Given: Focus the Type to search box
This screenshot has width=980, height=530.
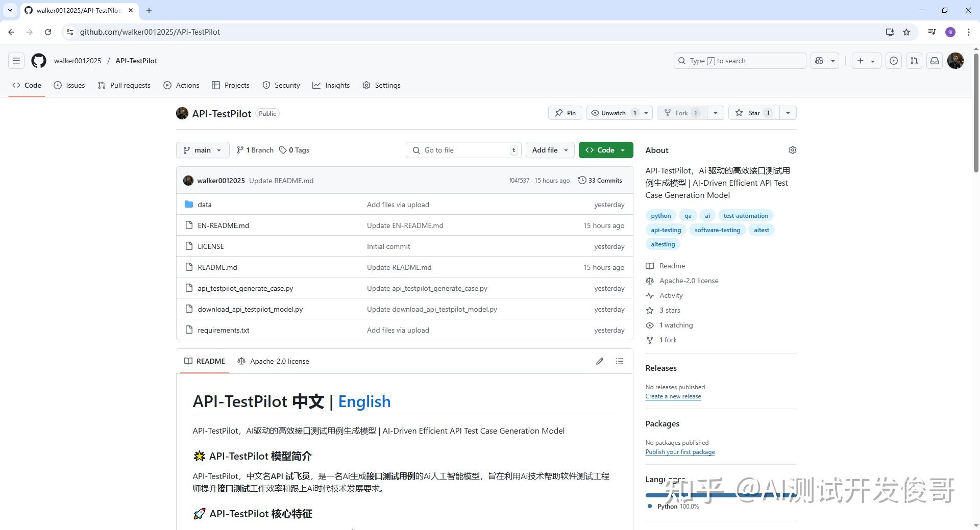Looking at the screenshot, I should click(740, 61).
